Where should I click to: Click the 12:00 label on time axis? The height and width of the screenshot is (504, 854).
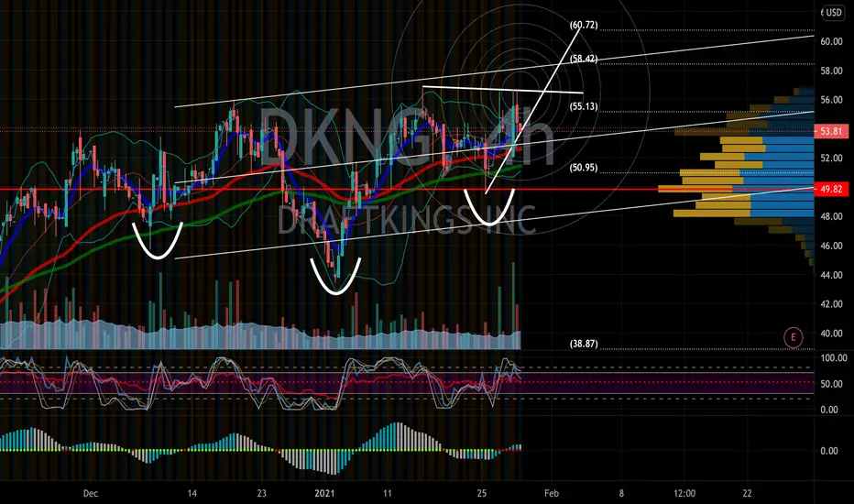(684, 494)
